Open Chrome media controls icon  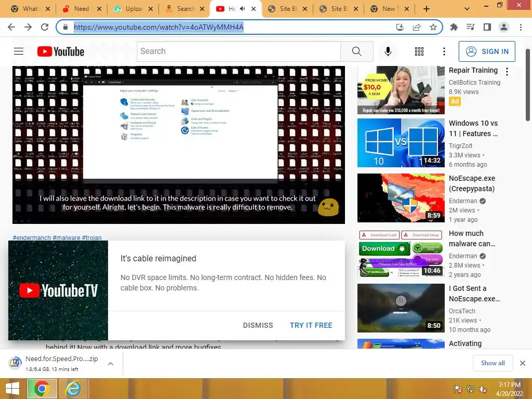tap(471, 27)
